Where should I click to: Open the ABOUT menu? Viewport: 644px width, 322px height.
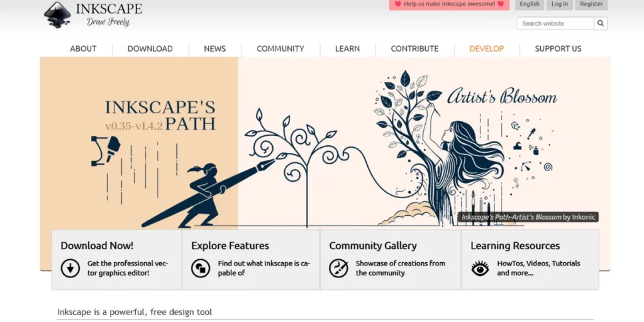(83, 48)
